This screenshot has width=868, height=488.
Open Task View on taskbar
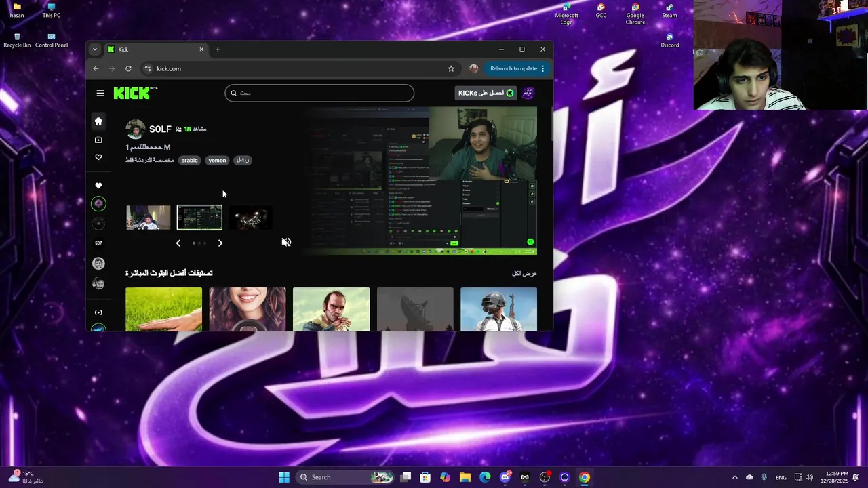click(406, 477)
